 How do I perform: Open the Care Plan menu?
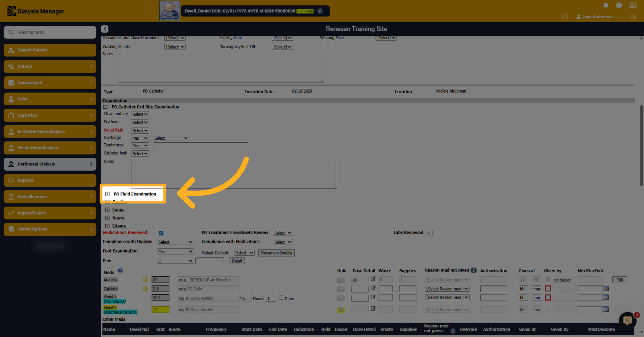pos(50,115)
